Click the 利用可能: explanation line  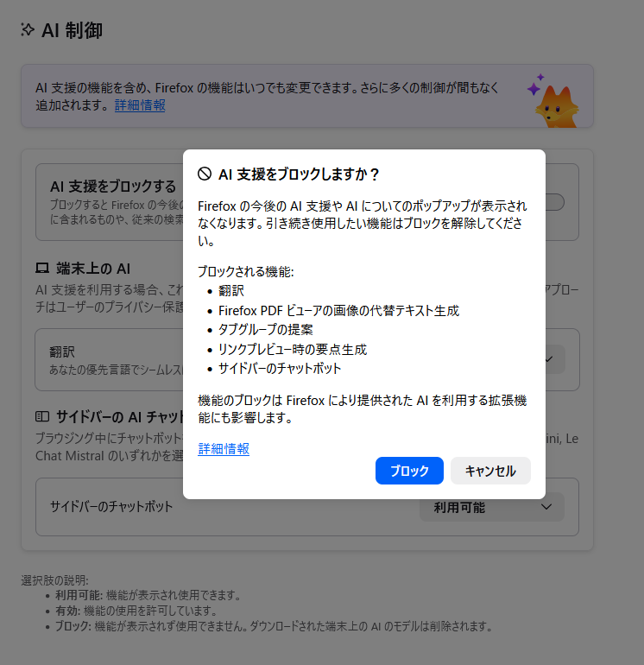[x=148, y=595]
